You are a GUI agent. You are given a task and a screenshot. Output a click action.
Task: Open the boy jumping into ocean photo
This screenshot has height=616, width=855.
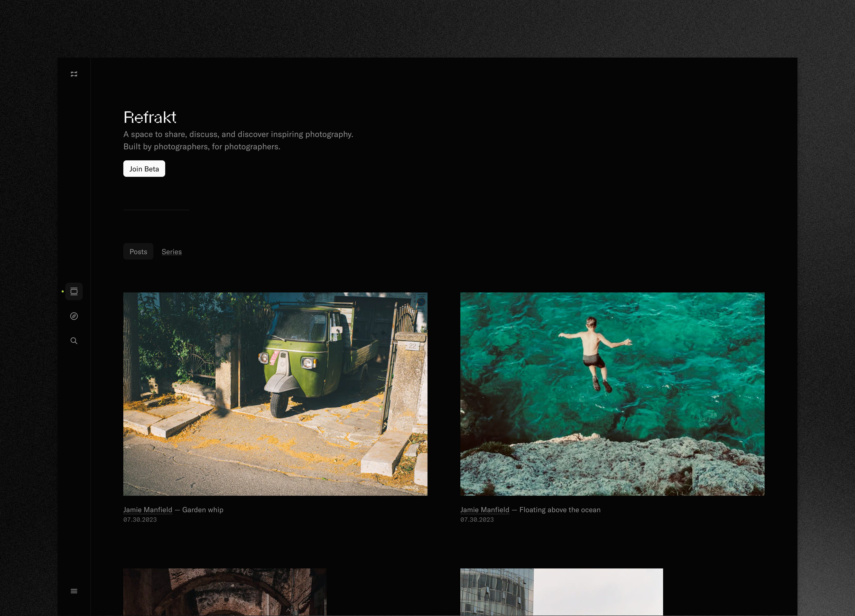pyautogui.click(x=612, y=393)
